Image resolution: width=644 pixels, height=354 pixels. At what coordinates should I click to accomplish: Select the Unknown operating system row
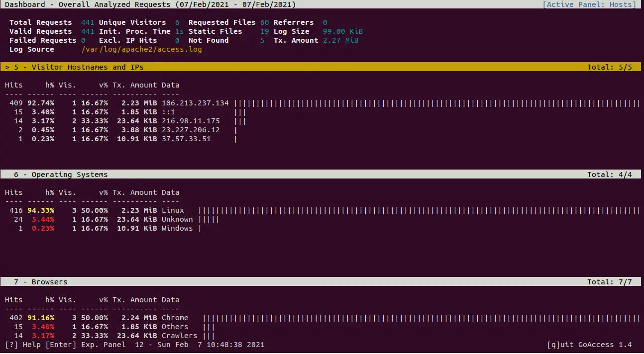tap(177, 219)
